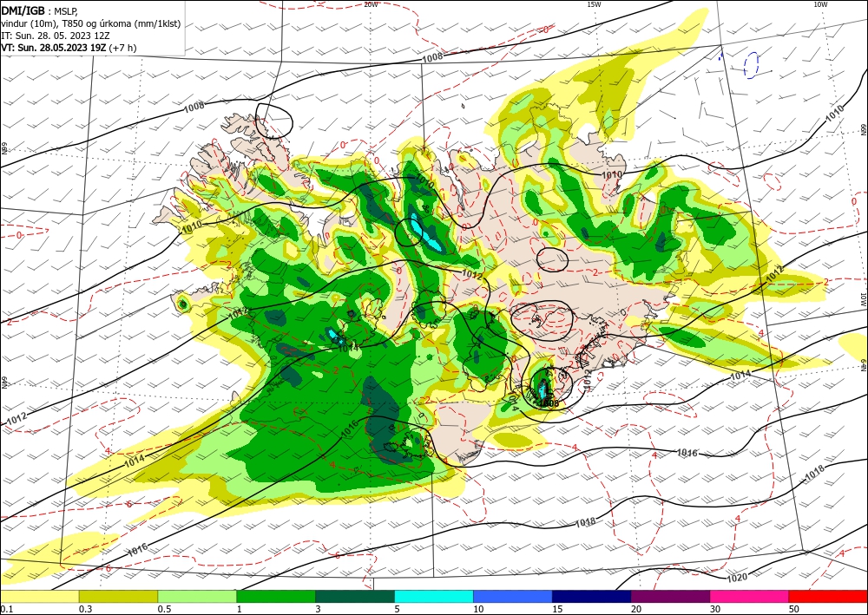Image resolution: width=868 pixels, height=615 pixels.
Task: Pick the light green 0.5–1 legend color
Action: [x=197, y=596]
